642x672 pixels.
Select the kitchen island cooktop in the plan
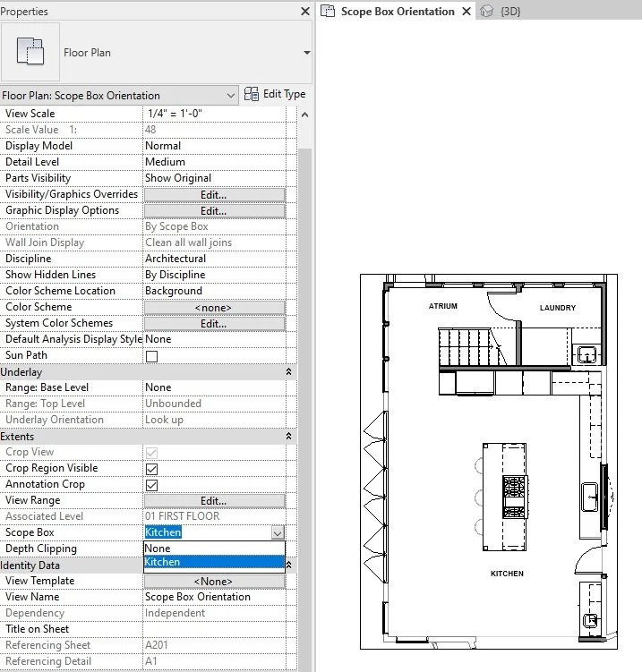514,497
